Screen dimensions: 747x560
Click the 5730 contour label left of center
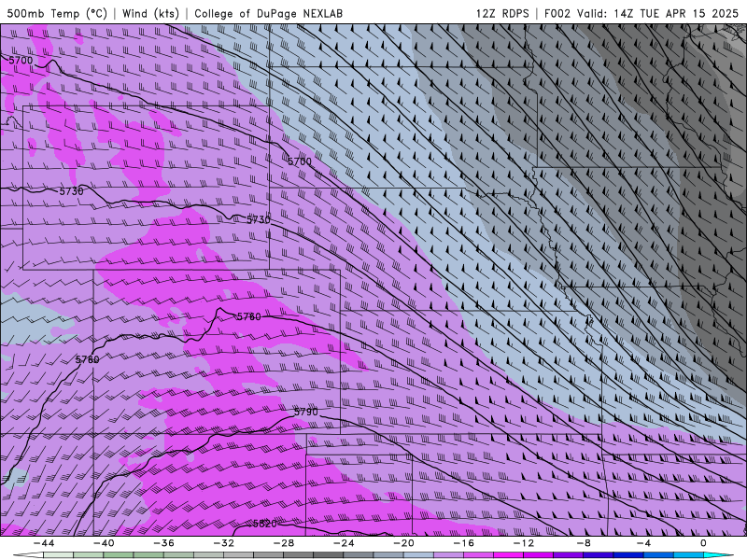pos(259,219)
